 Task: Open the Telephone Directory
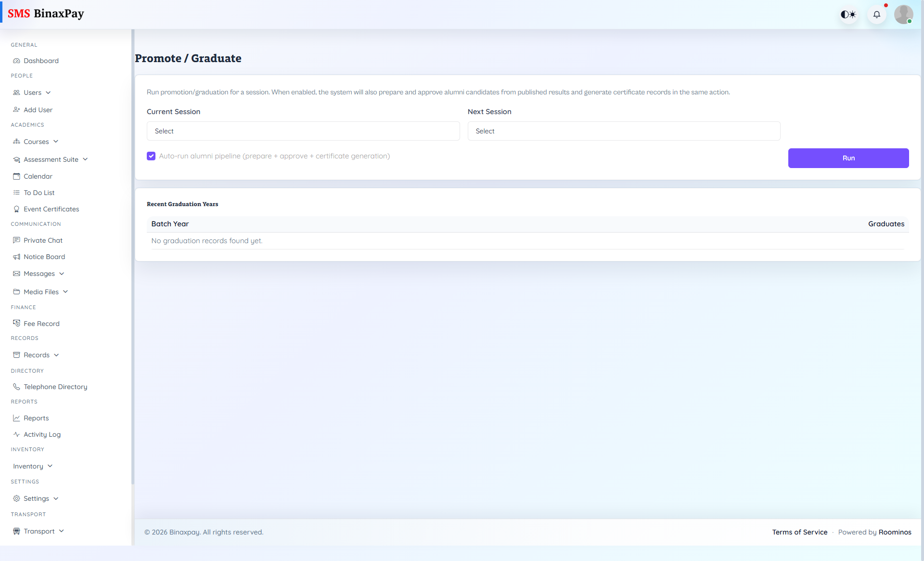click(x=55, y=386)
